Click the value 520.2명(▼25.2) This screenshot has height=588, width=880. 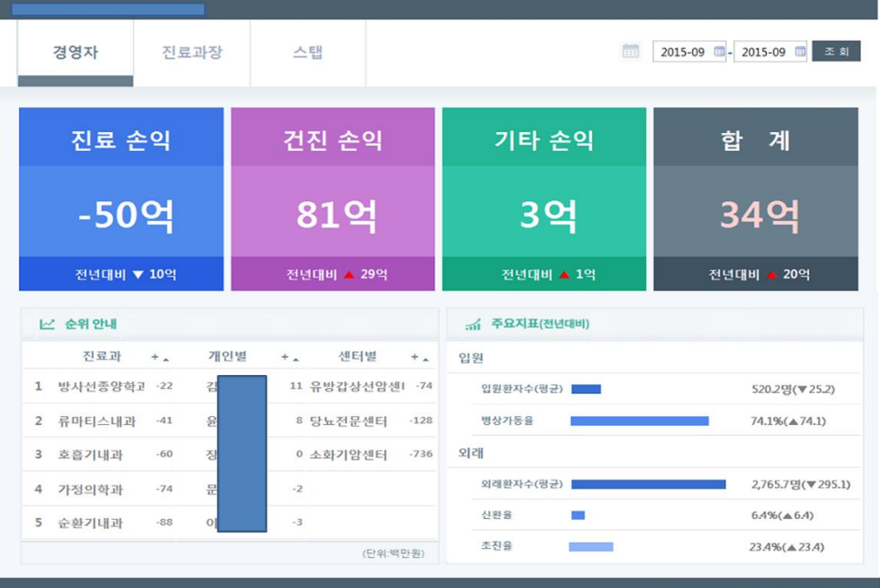pos(793,389)
